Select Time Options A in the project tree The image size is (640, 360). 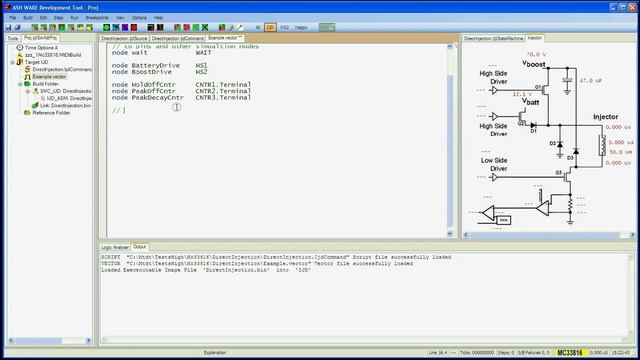coord(41,48)
